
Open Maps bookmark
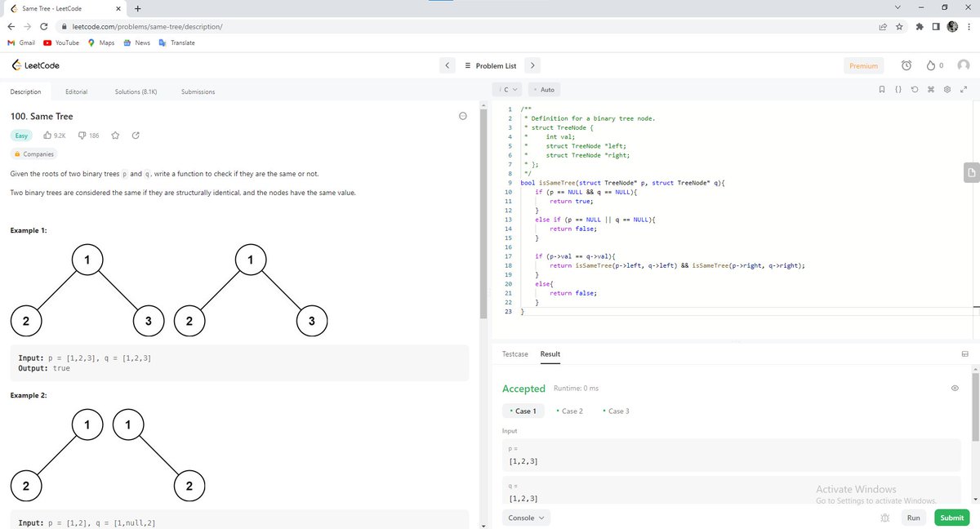tap(101, 42)
